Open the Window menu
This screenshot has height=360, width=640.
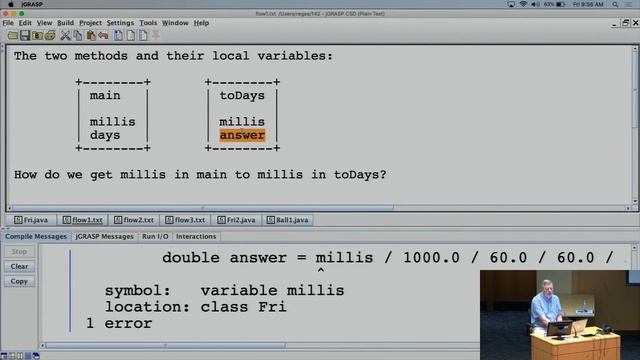[x=175, y=23]
